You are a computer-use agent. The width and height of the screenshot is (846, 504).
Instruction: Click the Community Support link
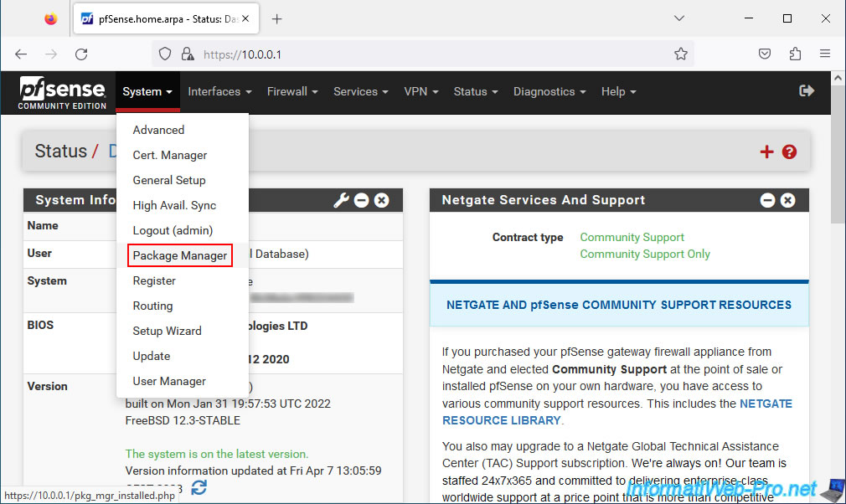pyautogui.click(x=632, y=237)
